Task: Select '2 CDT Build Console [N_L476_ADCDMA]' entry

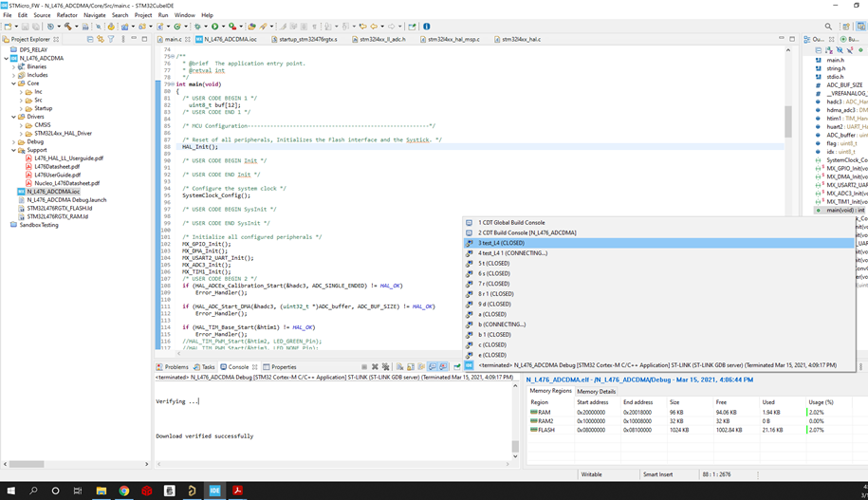Action: [658, 232]
